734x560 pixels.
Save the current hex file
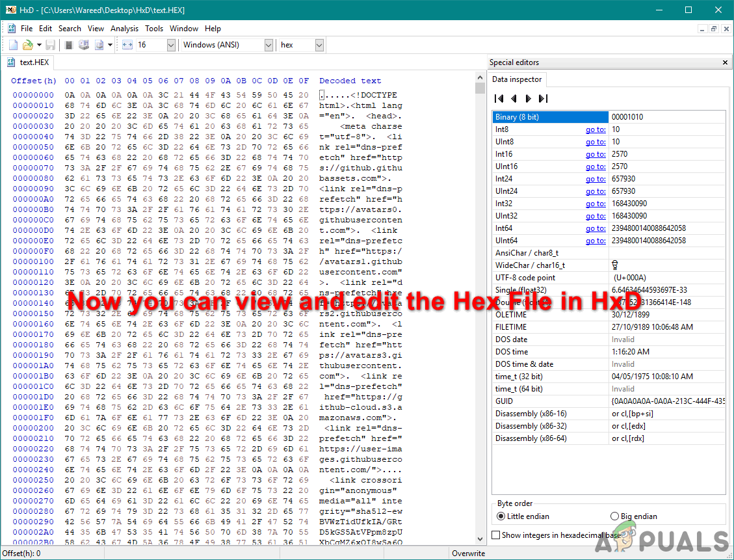click(x=50, y=44)
